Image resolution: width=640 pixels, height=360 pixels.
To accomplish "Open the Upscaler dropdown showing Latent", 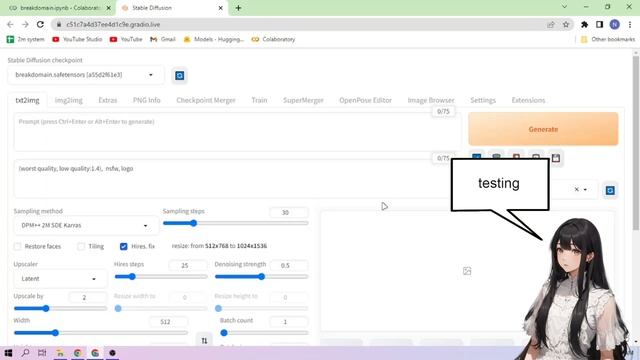I will pyautogui.click(x=60, y=278).
